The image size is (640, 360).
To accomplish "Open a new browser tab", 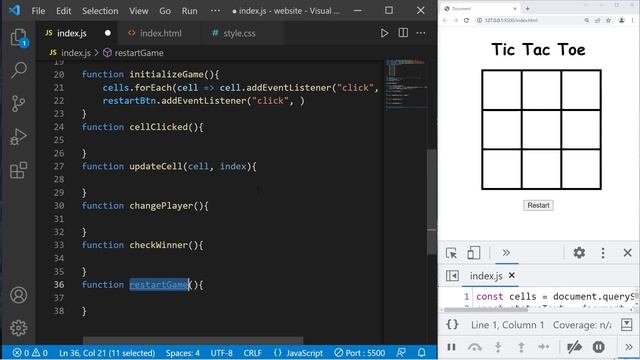I will click(527, 8).
